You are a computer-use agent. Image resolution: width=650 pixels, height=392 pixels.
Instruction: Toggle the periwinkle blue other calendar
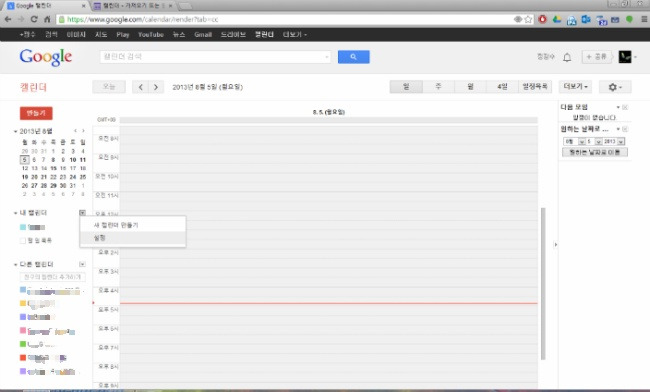[x=23, y=317]
